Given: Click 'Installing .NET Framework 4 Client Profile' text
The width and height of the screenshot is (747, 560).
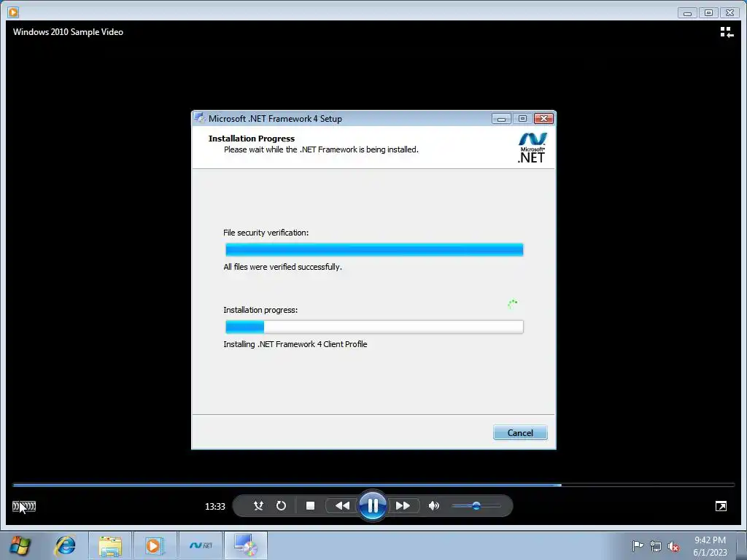Looking at the screenshot, I should tap(295, 344).
